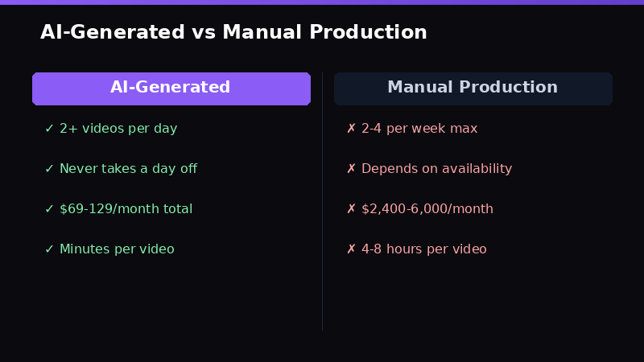Click the "2+ videos per day" text
This screenshot has width=644, height=362.
118,129
